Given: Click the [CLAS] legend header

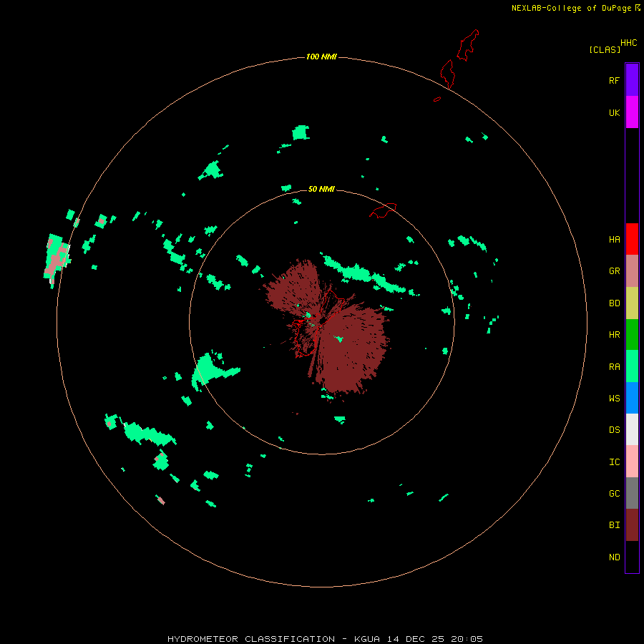Looking at the screenshot, I should (605, 50).
